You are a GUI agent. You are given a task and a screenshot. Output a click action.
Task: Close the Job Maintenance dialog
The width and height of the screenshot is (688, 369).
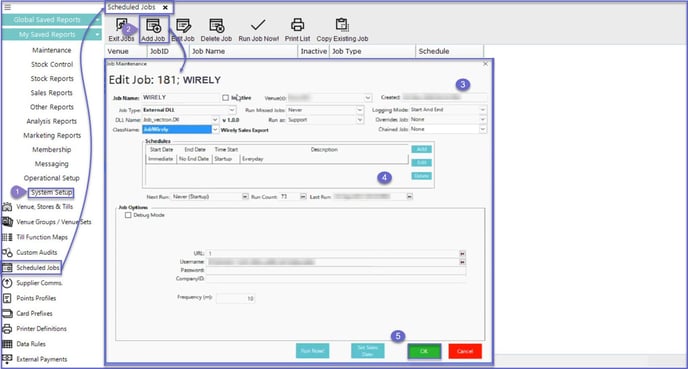click(x=485, y=64)
